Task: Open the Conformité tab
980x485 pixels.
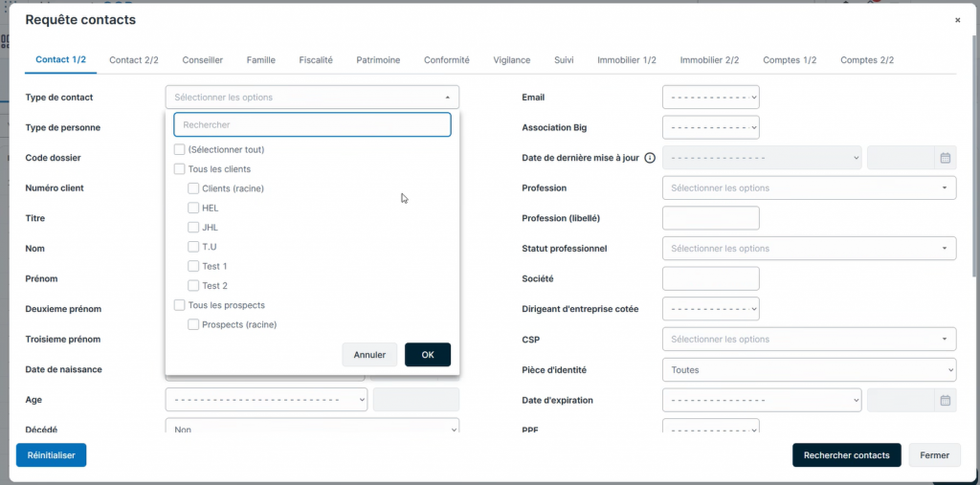Action: click(447, 60)
